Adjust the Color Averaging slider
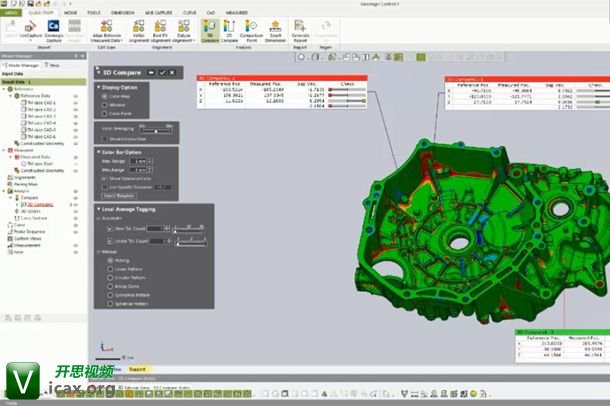This screenshot has width=610, height=406. point(154,128)
